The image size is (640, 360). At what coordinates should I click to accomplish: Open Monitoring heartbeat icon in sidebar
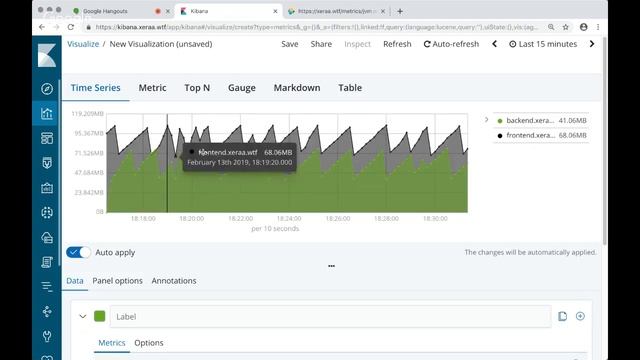click(x=47, y=357)
